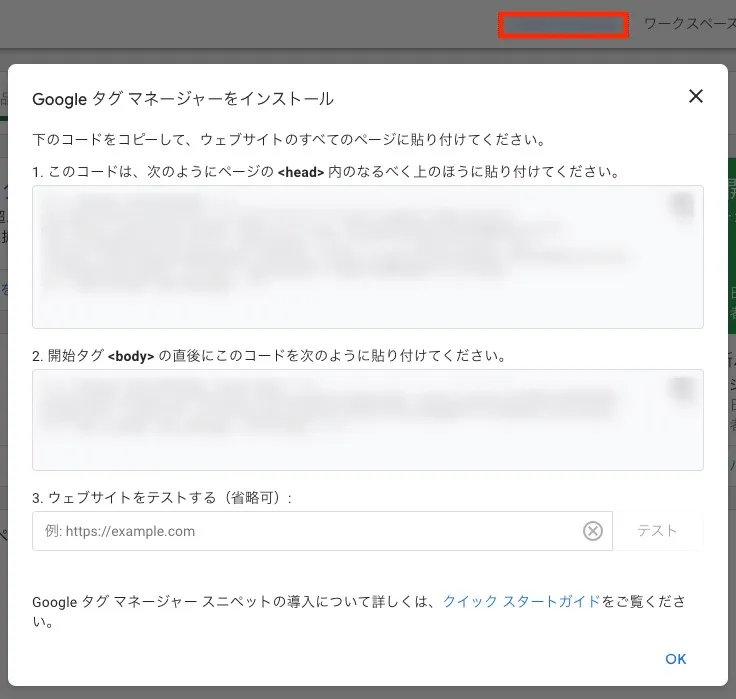
Task: Copy the body code snippet icon
Action: 681,389
